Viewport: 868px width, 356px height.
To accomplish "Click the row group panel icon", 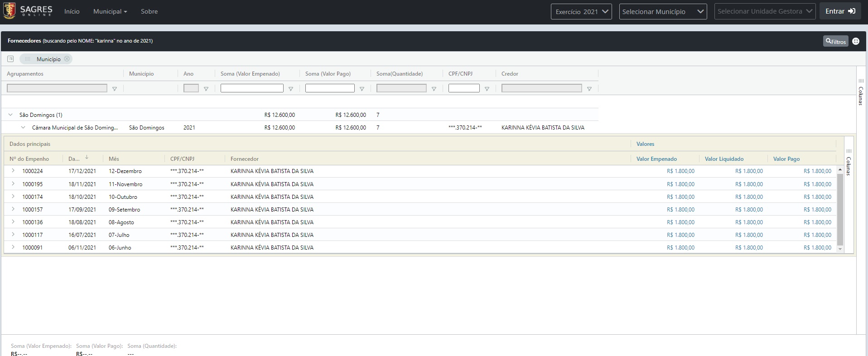I will (x=10, y=59).
